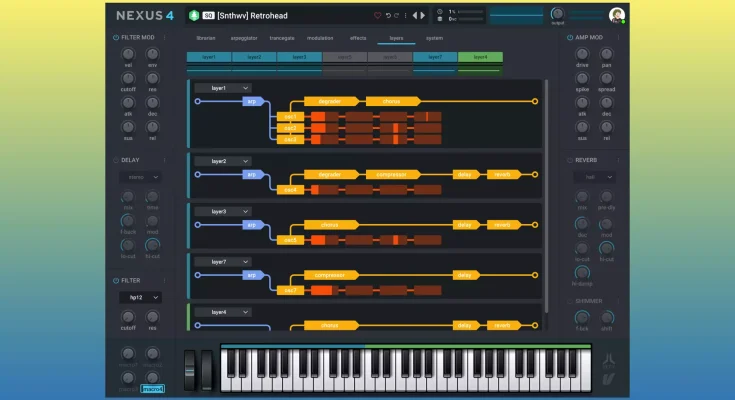735x400 pixels.
Task: Toggle the AMP MOD power button
Action: click(568, 38)
